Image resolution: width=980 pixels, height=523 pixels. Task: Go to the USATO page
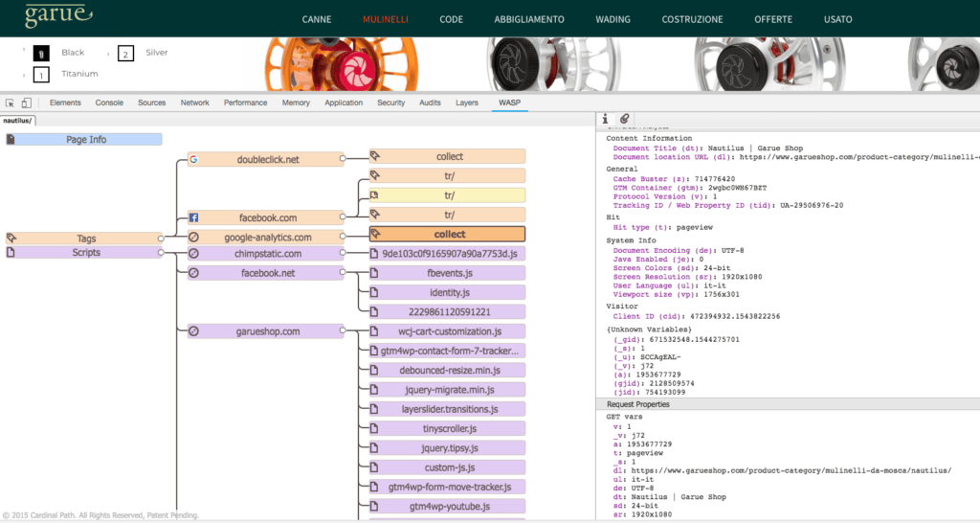click(837, 19)
